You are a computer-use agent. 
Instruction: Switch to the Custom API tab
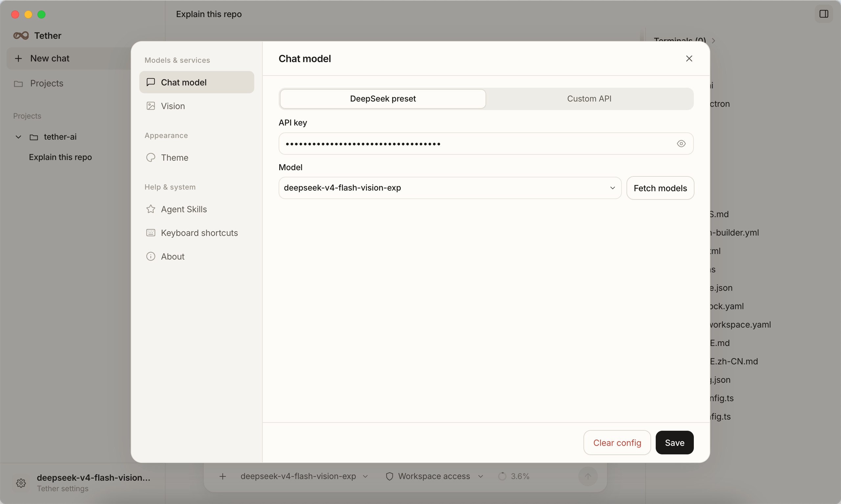click(589, 99)
